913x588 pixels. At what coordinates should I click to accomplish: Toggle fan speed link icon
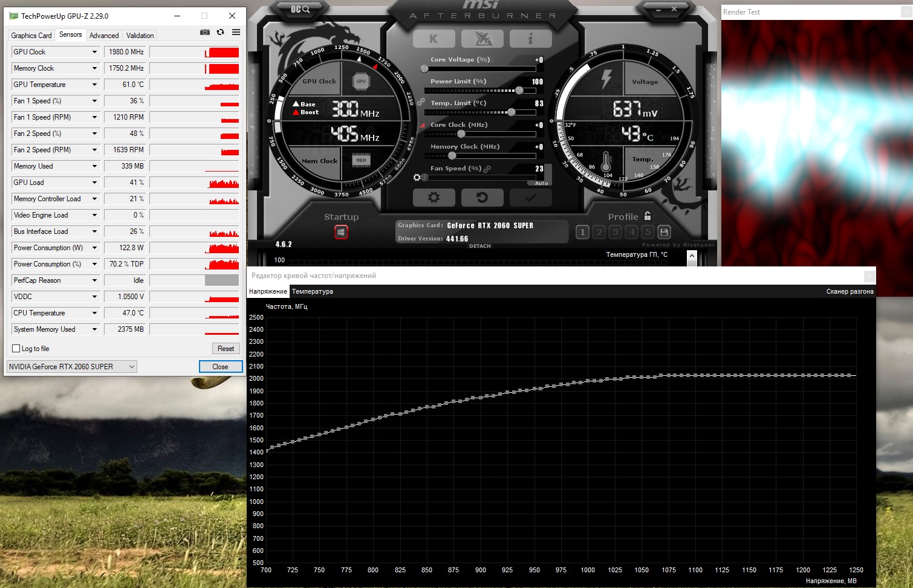point(487,169)
